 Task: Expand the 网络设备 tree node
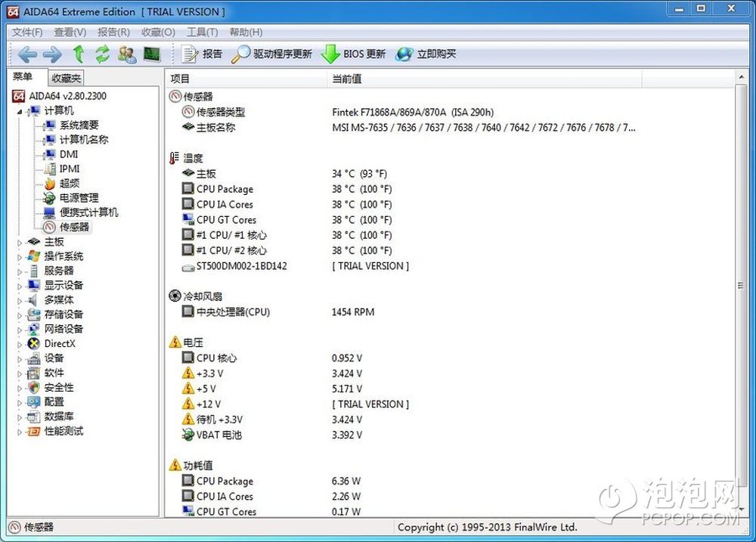pos(20,330)
